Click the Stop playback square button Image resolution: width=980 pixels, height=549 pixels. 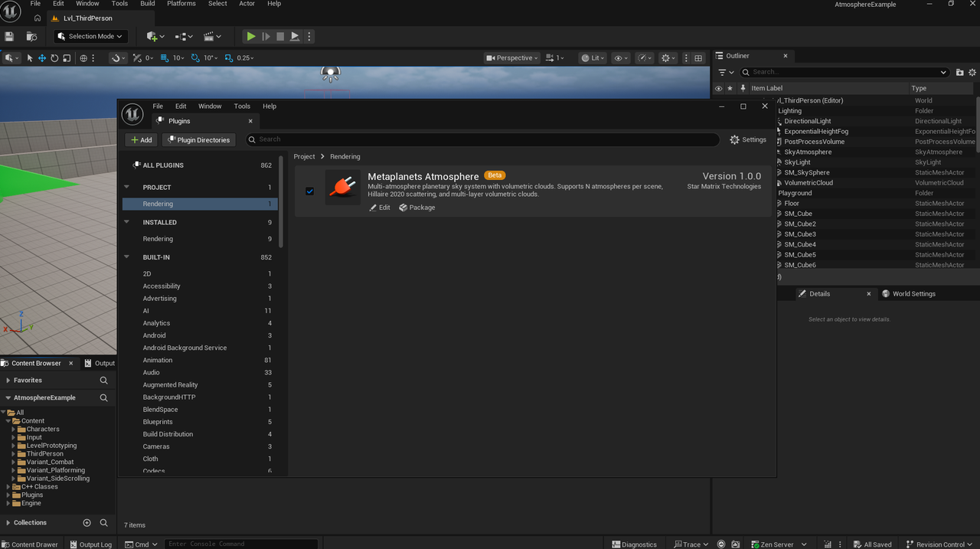pos(280,36)
